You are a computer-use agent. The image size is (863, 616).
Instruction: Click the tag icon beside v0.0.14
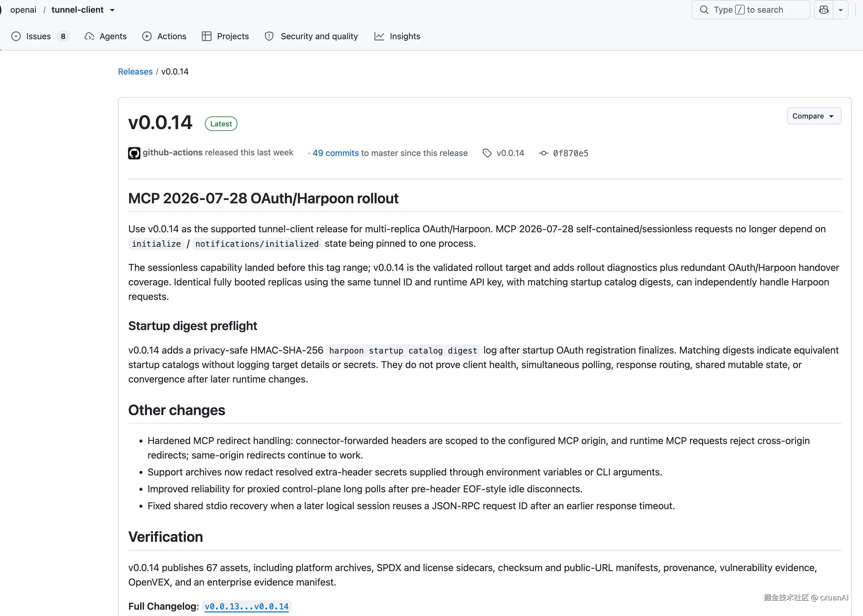[487, 153]
